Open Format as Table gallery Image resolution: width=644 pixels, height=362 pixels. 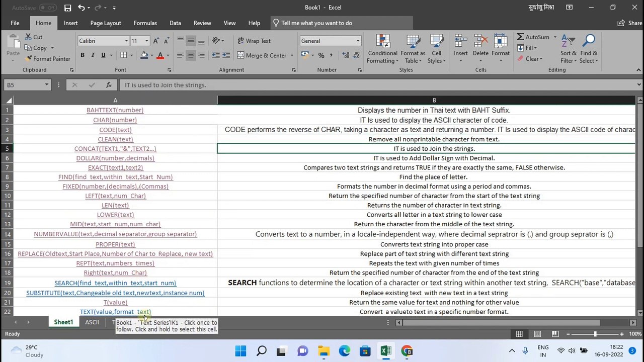pyautogui.click(x=413, y=49)
